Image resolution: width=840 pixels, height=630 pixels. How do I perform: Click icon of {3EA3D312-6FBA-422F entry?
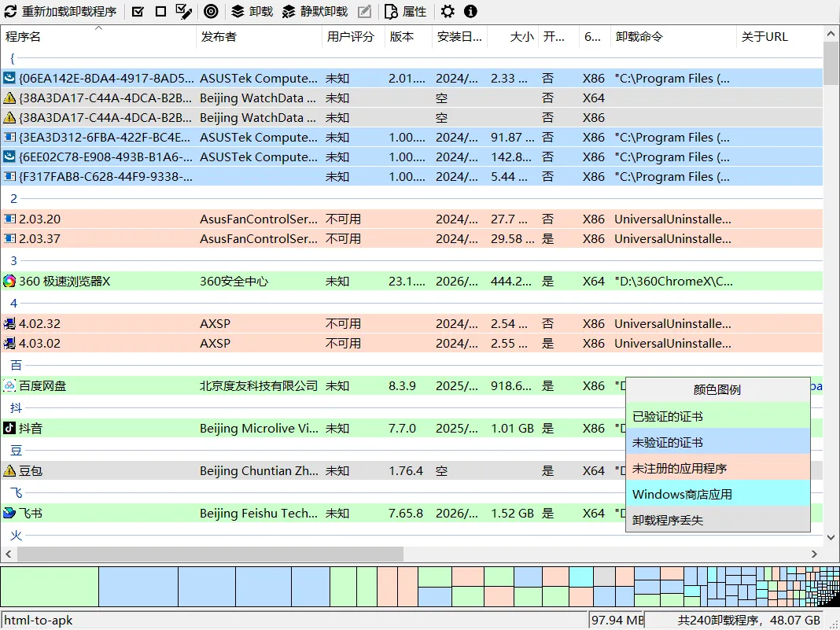click(9, 137)
